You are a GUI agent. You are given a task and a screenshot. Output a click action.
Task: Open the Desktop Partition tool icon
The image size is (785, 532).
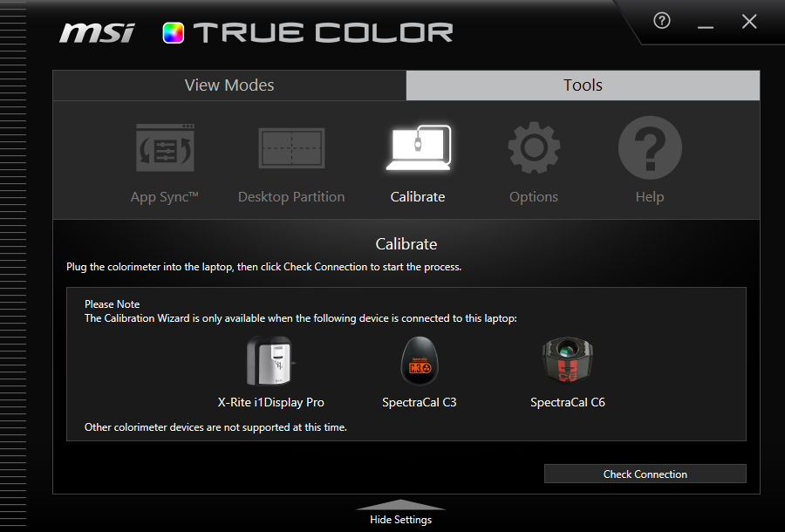(x=291, y=148)
